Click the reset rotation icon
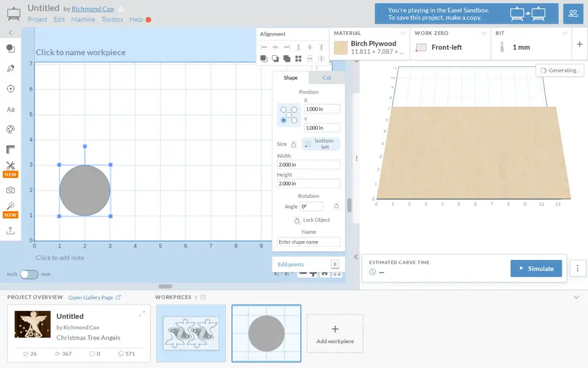Viewport: 588px width, 368px height. pos(336,206)
